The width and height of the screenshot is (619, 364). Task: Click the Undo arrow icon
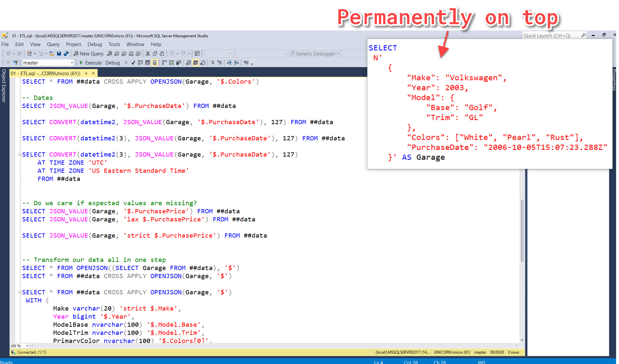coord(172,53)
